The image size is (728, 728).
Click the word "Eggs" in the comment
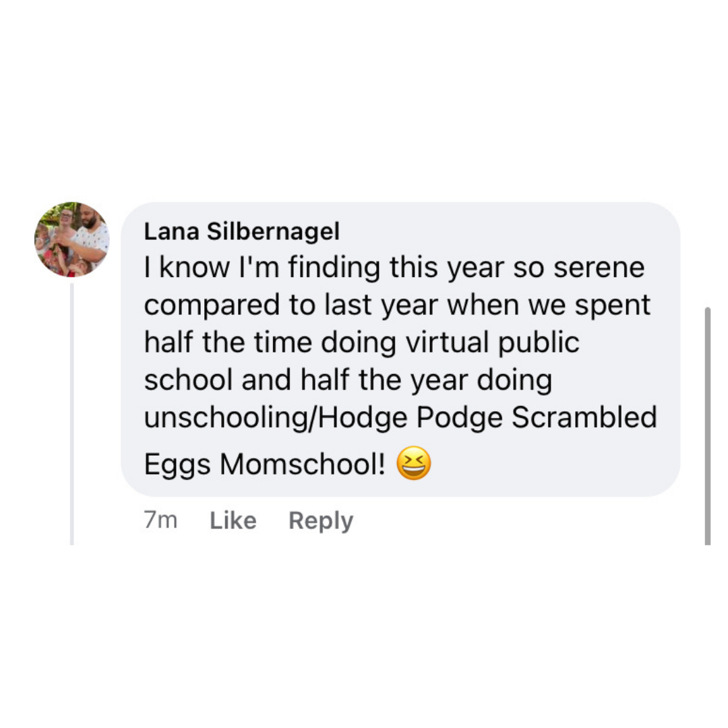tap(177, 464)
